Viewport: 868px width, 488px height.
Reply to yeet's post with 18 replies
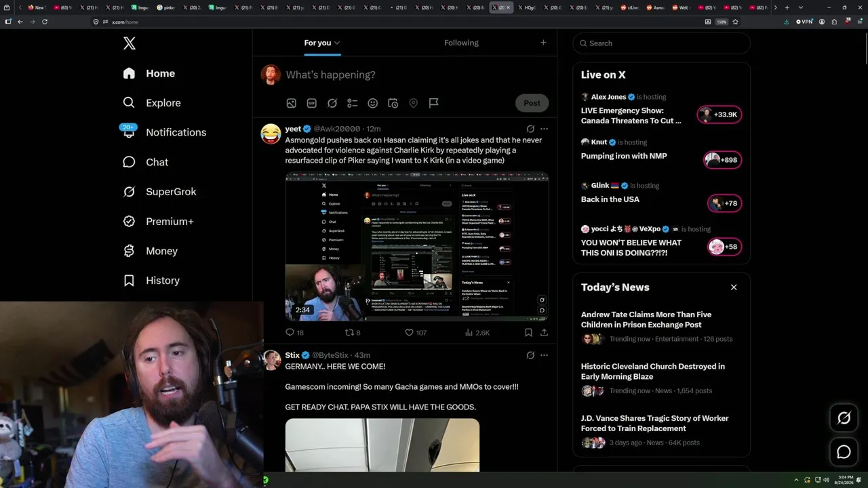coord(295,333)
